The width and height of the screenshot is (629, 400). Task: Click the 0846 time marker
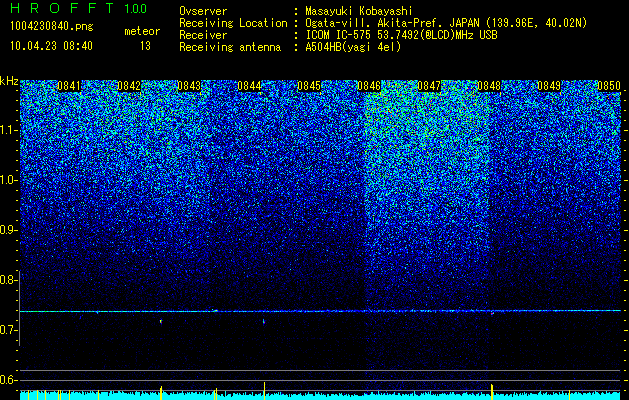[x=369, y=86]
